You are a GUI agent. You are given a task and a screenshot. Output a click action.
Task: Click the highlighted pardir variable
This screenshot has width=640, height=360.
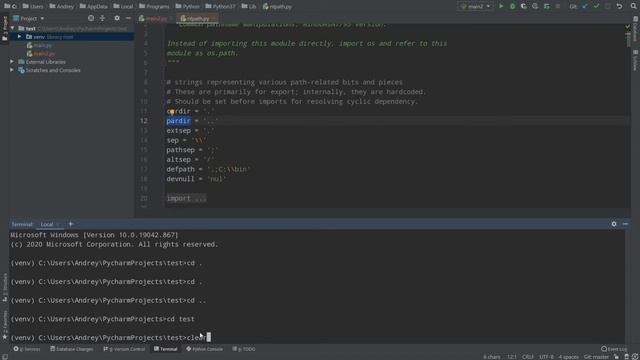178,121
